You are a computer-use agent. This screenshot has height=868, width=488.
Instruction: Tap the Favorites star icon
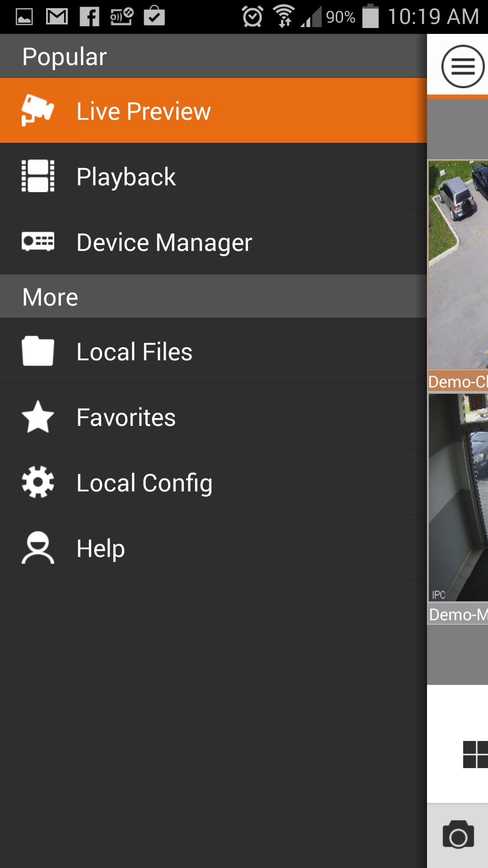click(x=38, y=417)
